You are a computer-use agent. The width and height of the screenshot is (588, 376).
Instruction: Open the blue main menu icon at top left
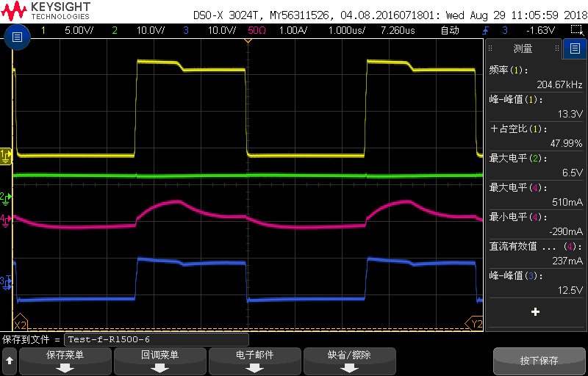tap(17, 37)
